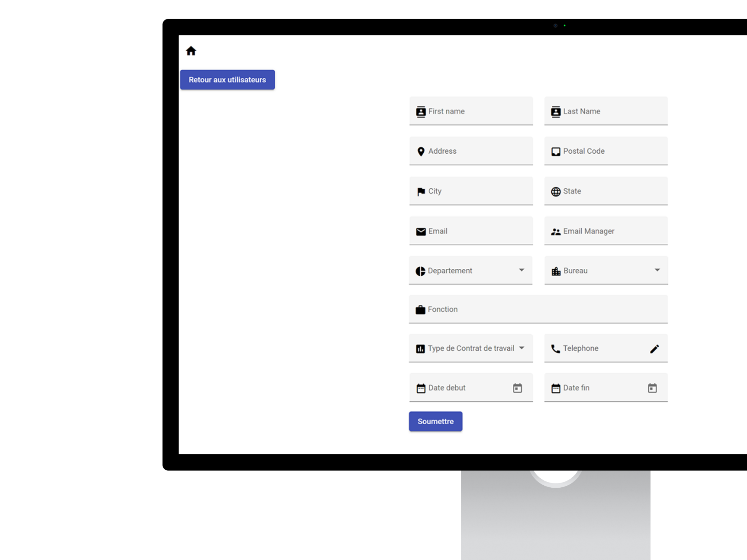Open the group/people icon for Email Manager
The width and height of the screenshot is (747, 560).
pos(555,231)
